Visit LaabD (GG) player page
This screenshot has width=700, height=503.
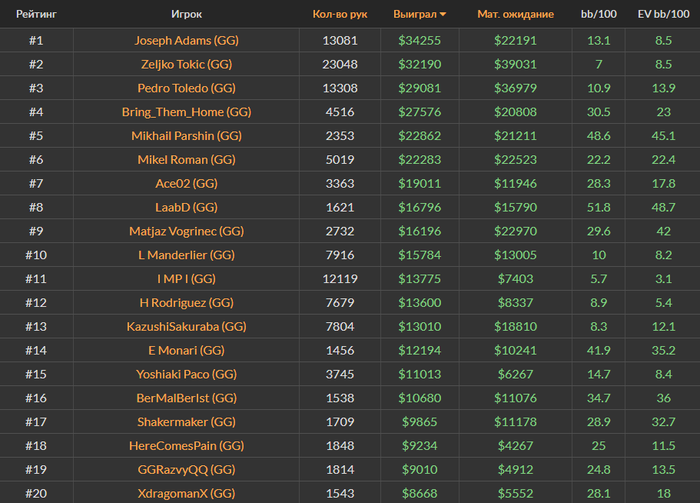coord(187,207)
